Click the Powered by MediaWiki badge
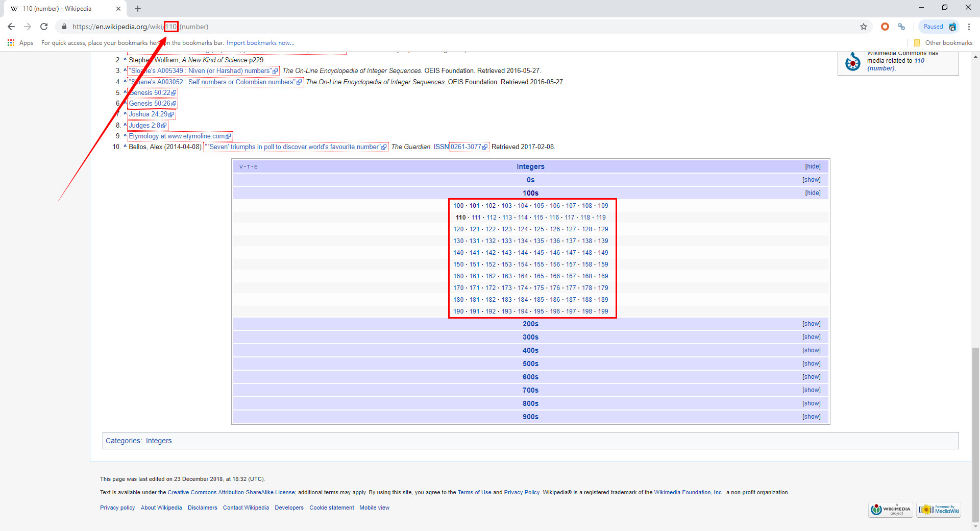 pos(939,509)
